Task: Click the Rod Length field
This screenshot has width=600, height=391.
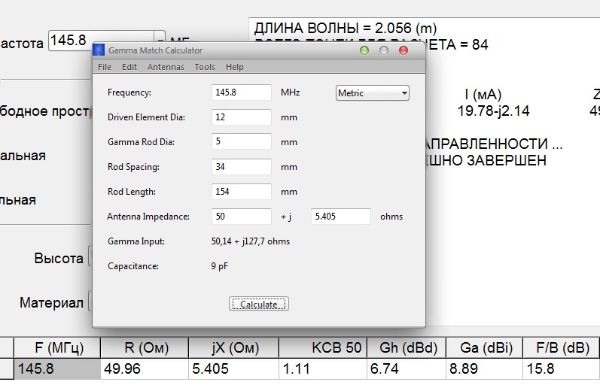Action: (241, 191)
